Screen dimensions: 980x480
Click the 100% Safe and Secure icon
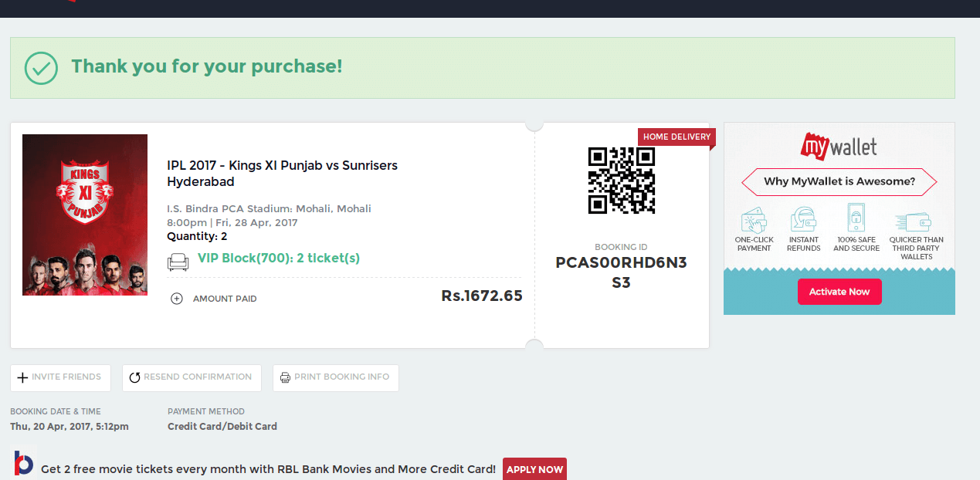(856, 218)
